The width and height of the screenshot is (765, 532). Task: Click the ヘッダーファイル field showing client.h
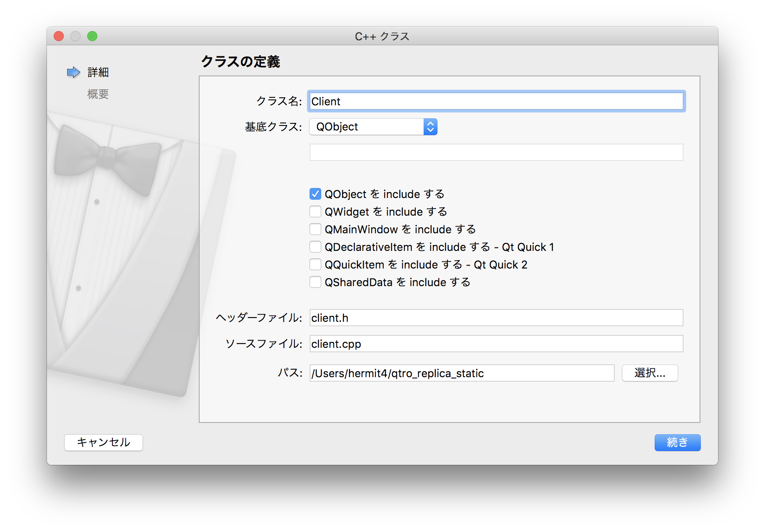coord(495,318)
